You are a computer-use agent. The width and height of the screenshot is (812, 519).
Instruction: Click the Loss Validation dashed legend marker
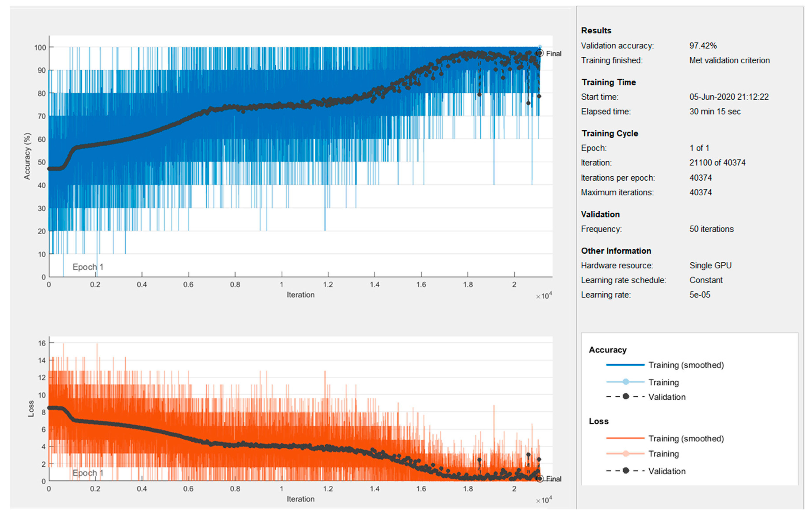tap(626, 471)
